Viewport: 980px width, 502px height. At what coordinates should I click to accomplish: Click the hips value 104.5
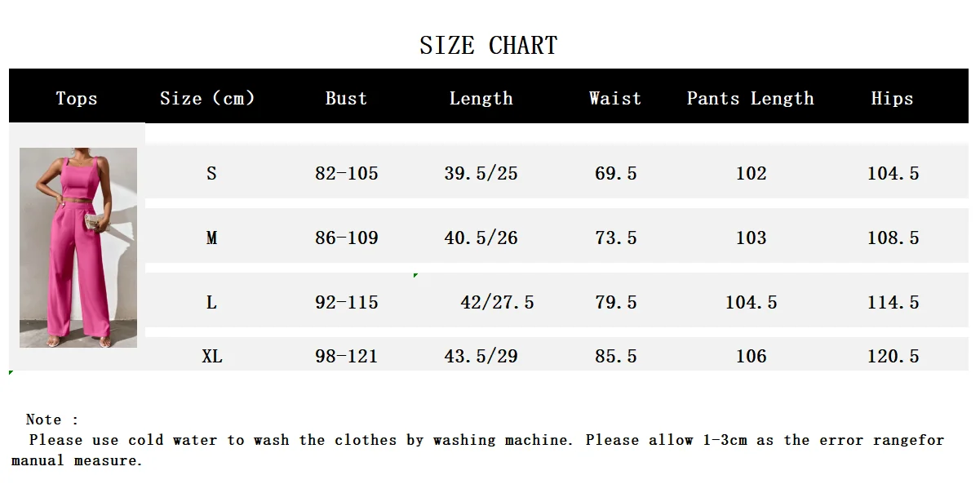click(x=893, y=173)
